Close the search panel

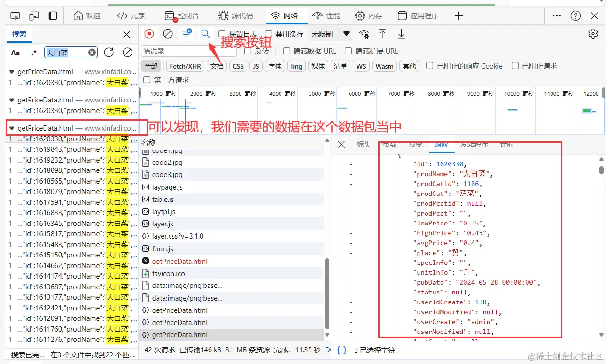point(127,34)
